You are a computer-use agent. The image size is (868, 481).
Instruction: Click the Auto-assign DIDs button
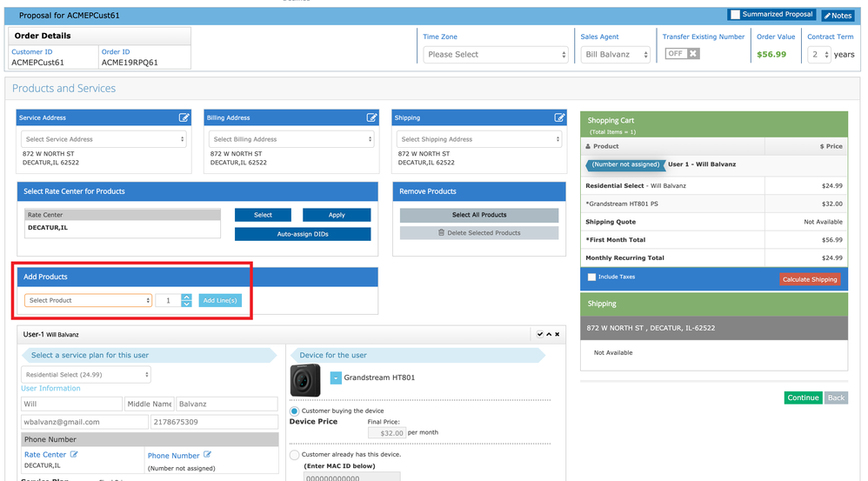(303, 234)
